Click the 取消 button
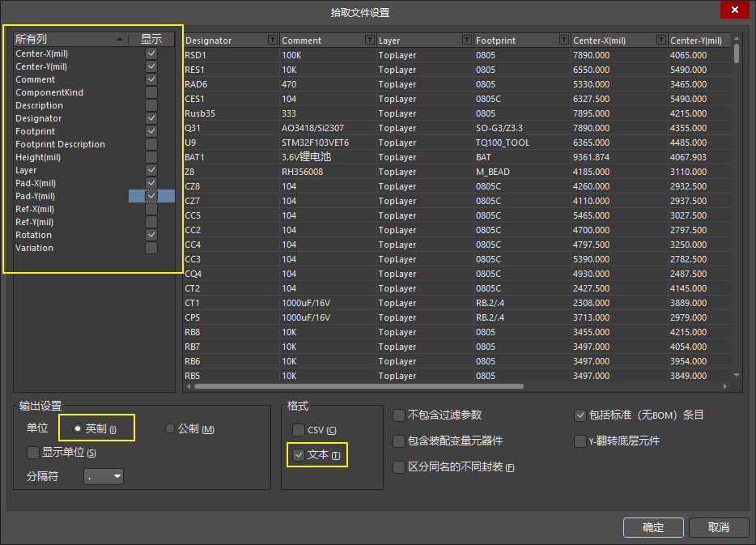The height and width of the screenshot is (545, 756). coord(718,527)
